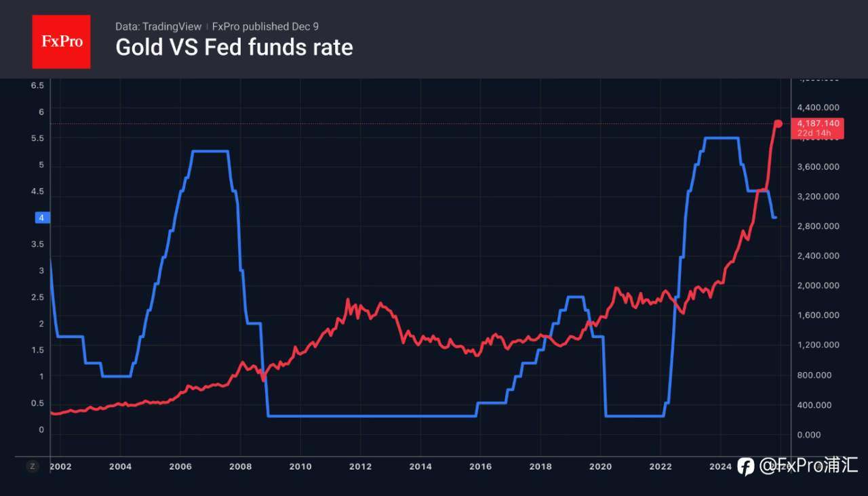Image resolution: width=868 pixels, height=496 pixels.
Task: Click the 0.5 value on left rate axis
Action: 37,403
